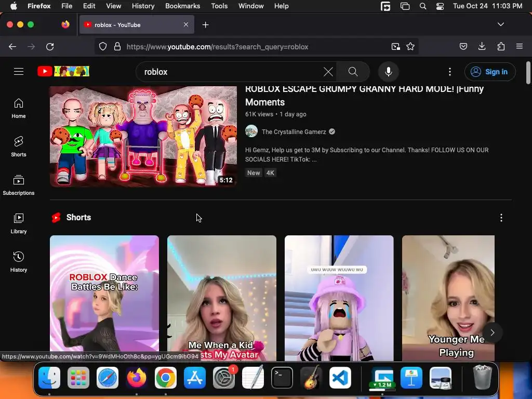Open the Firefox application menu bar item
The image size is (532, 399).
point(39,6)
